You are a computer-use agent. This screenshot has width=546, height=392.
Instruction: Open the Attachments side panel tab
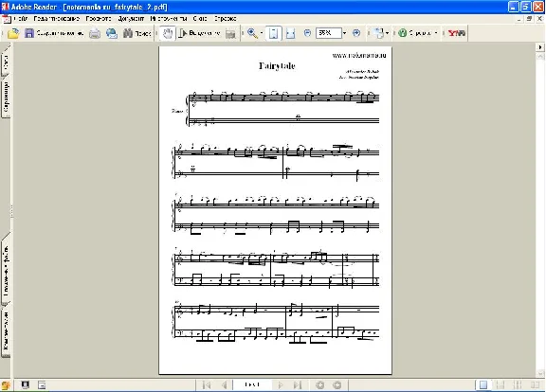(x=6, y=270)
